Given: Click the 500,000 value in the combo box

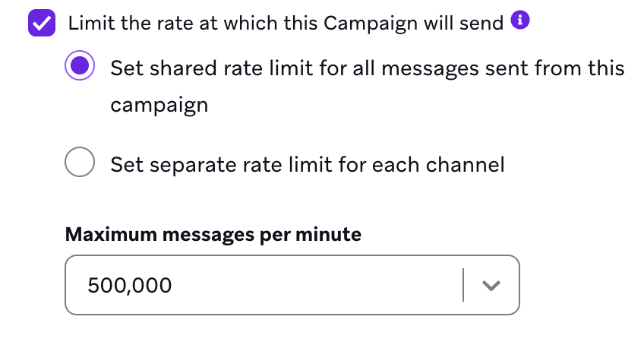Looking at the screenshot, I should click(130, 286).
